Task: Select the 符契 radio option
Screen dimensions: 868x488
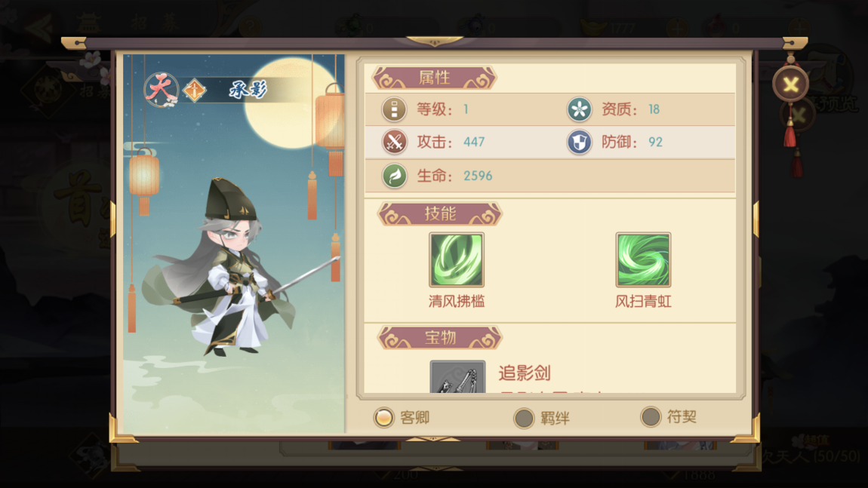Action: (651, 416)
